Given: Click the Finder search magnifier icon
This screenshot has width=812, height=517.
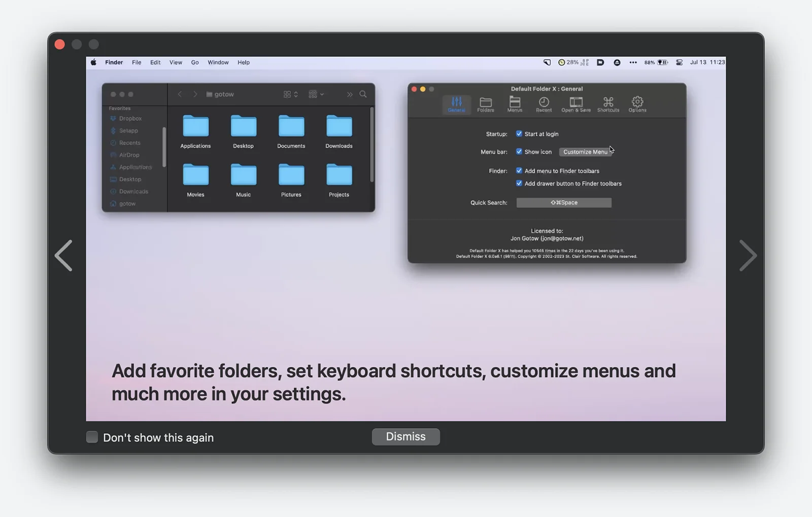Looking at the screenshot, I should pos(363,94).
